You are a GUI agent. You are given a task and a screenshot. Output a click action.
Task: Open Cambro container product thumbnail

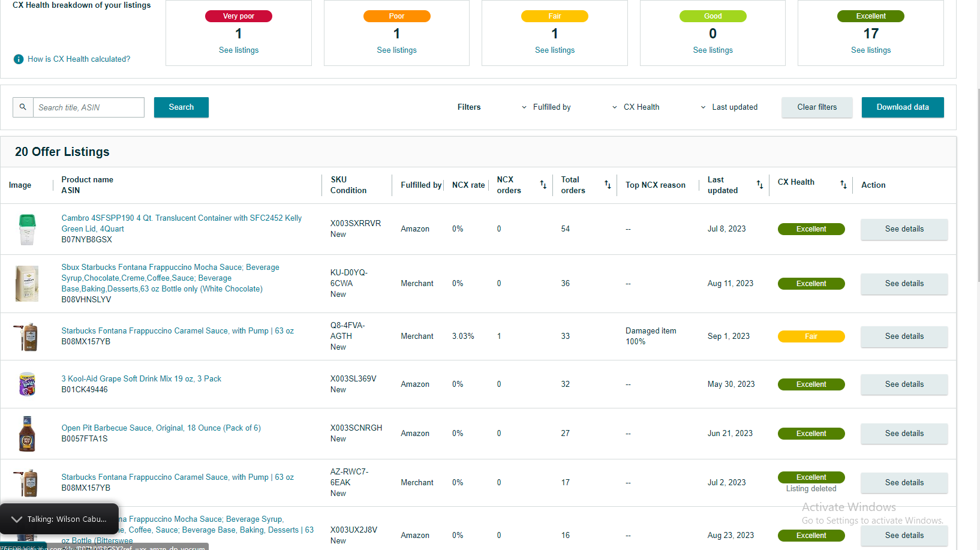[x=27, y=229]
